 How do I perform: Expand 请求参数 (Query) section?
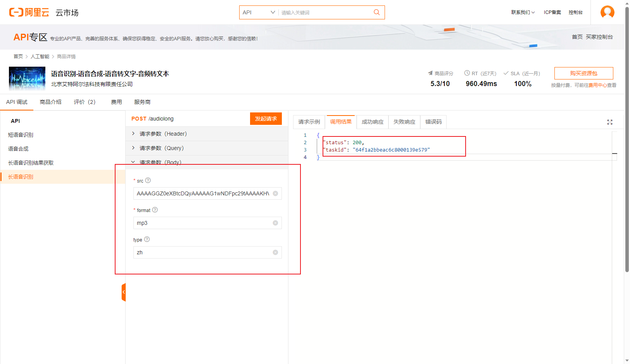pyautogui.click(x=207, y=148)
